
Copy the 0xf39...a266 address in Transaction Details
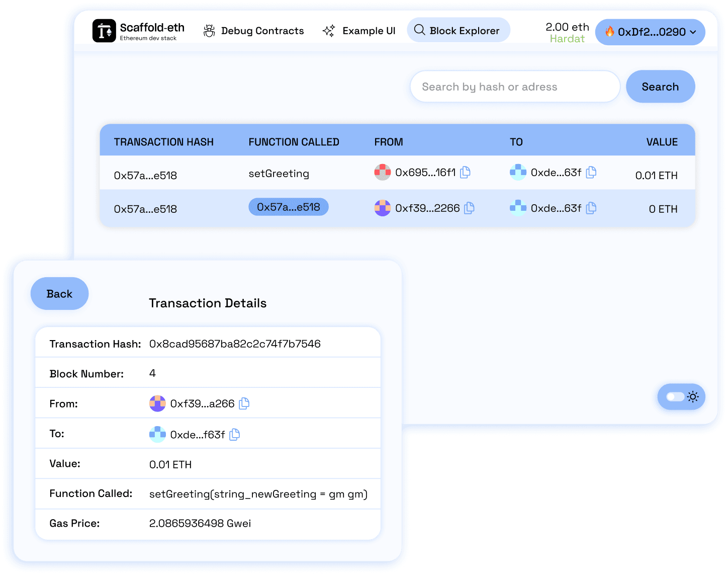[x=244, y=403]
